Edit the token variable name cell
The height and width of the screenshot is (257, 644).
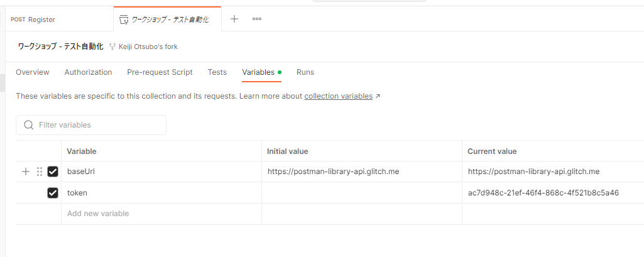click(161, 193)
